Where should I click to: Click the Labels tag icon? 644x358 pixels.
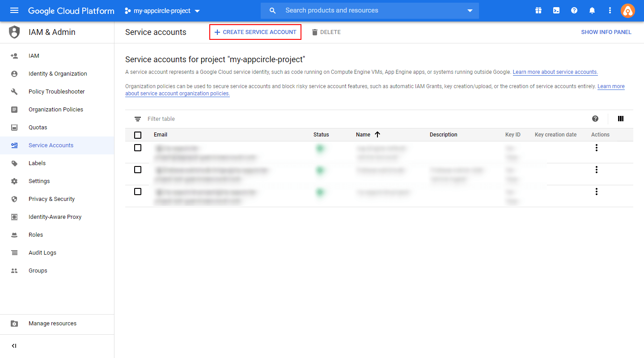tap(14, 163)
